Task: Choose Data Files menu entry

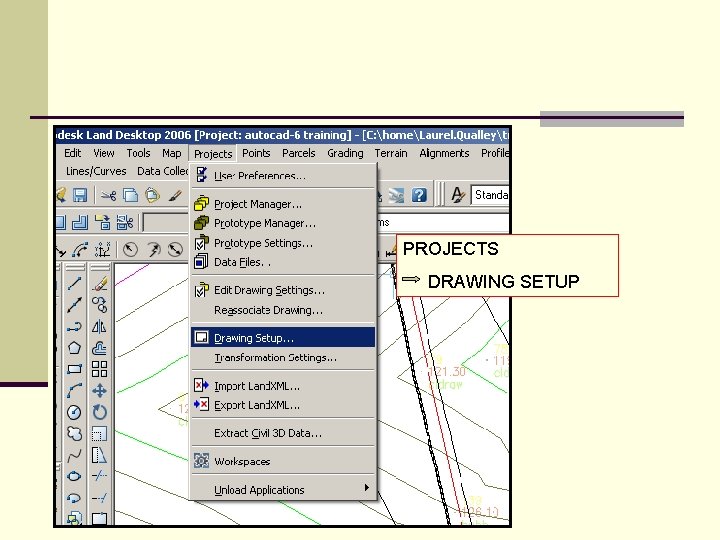Action: pos(283,262)
